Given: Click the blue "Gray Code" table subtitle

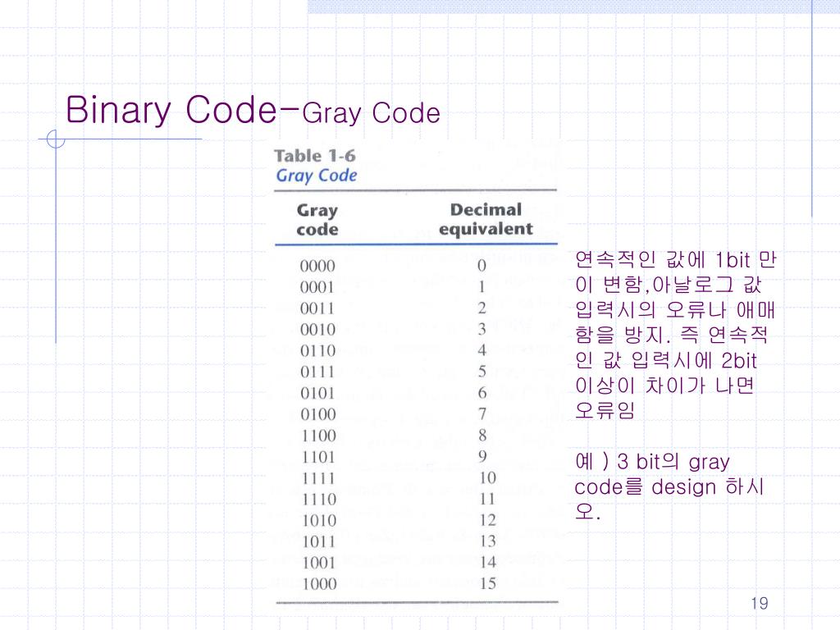Looking at the screenshot, I should click(317, 176).
